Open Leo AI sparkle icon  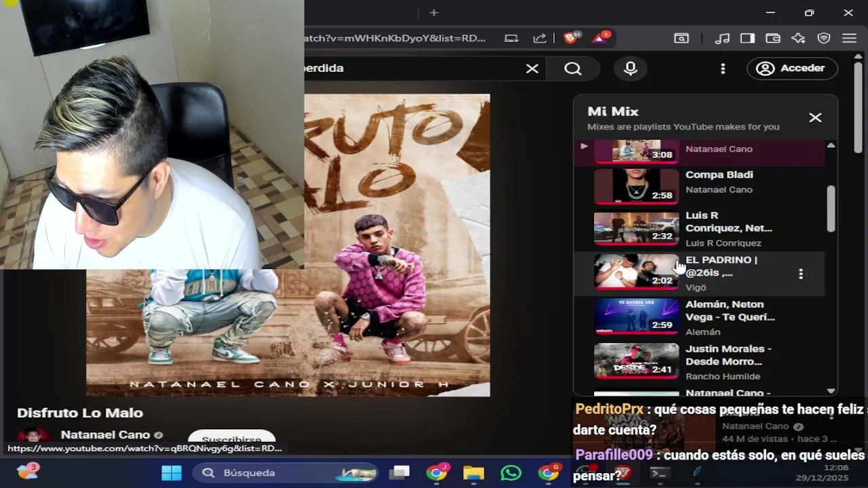(x=798, y=38)
